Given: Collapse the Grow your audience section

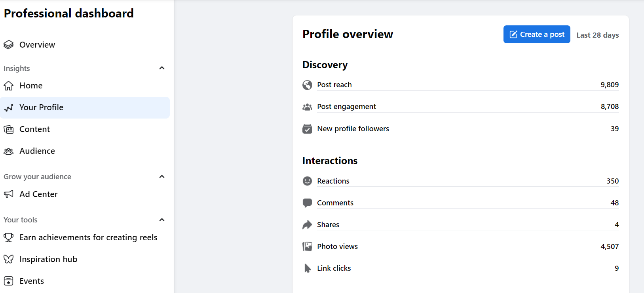Looking at the screenshot, I should (x=161, y=176).
